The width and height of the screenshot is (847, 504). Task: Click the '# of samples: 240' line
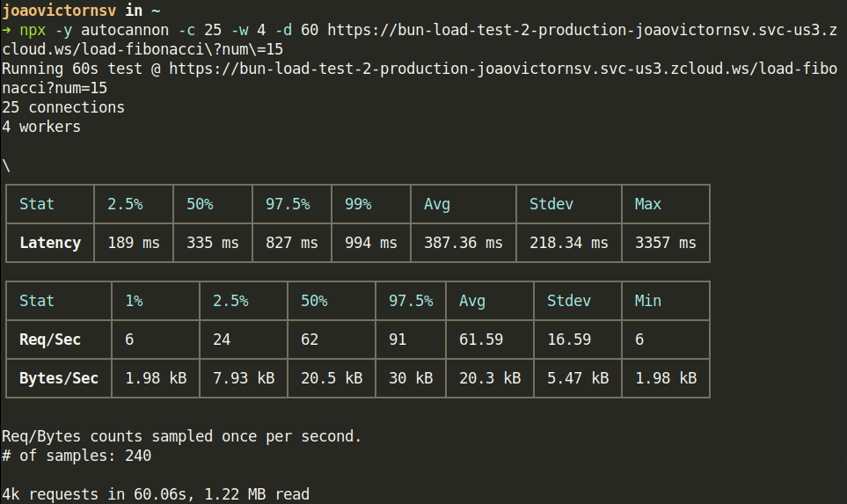(x=77, y=456)
